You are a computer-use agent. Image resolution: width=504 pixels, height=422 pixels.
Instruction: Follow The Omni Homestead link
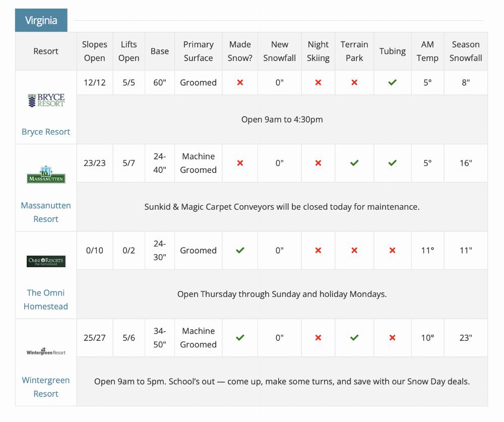coord(46,299)
